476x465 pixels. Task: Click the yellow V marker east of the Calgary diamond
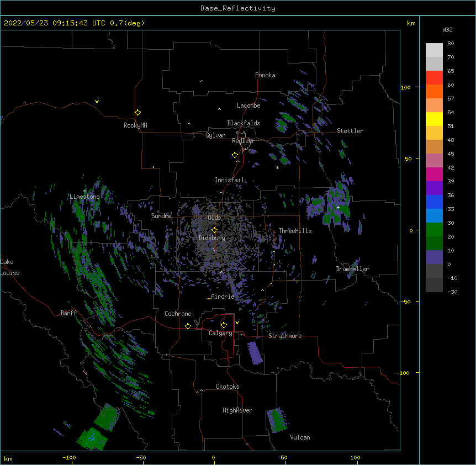237,323
